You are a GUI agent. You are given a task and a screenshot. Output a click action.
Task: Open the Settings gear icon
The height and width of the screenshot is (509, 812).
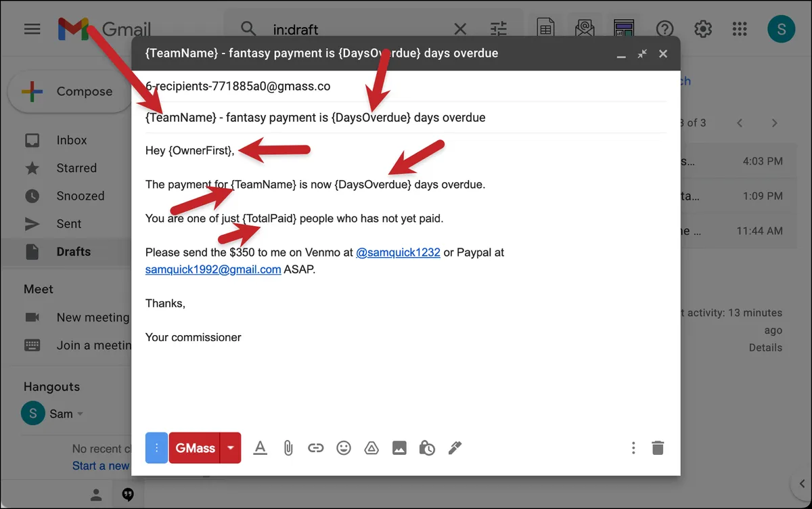point(703,29)
